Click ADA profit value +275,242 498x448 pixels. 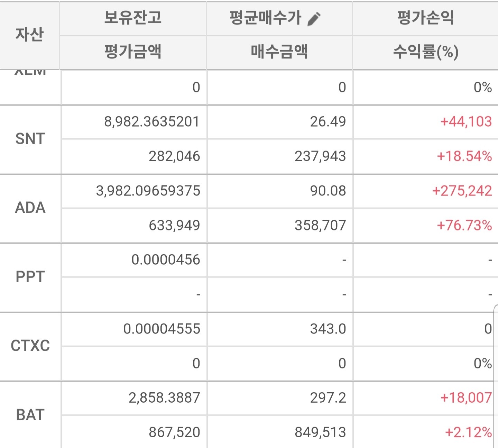click(x=463, y=191)
